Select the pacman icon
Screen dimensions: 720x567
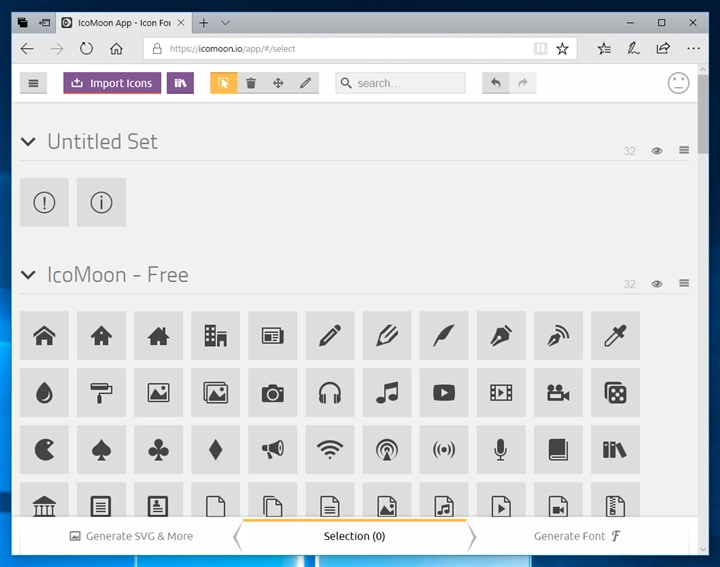pyautogui.click(x=45, y=449)
